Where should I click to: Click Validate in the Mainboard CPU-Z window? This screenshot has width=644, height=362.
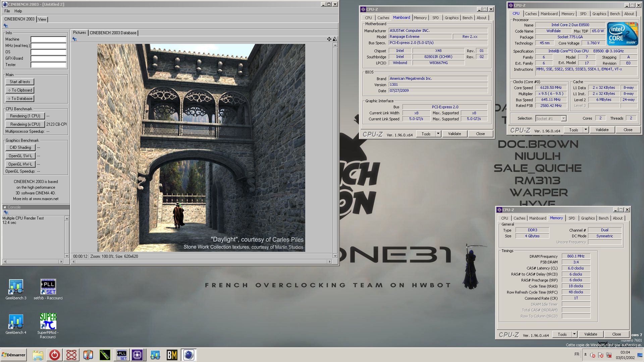tap(454, 134)
